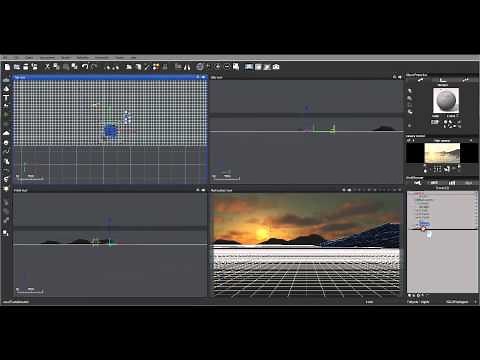This screenshot has height=360, width=480.
Task: Switch to the last Object Properties tab
Action: click(x=466, y=80)
